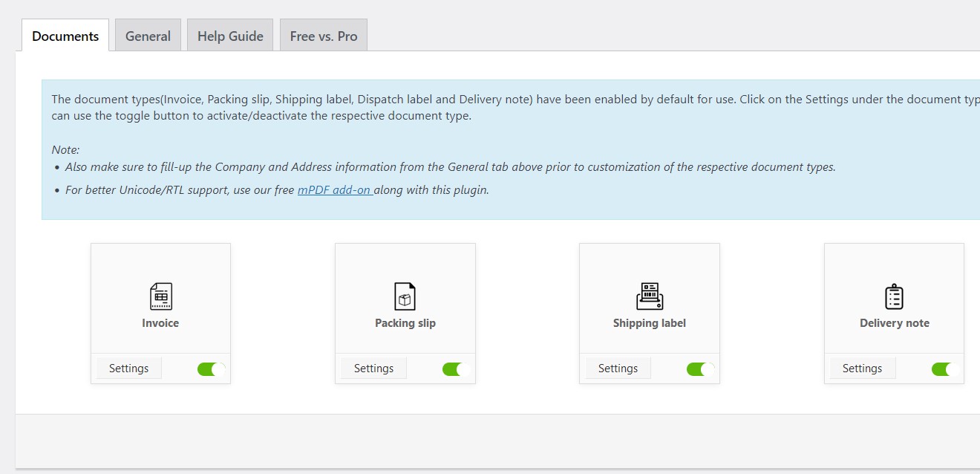Open Settings for Shipping label

point(618,369)
